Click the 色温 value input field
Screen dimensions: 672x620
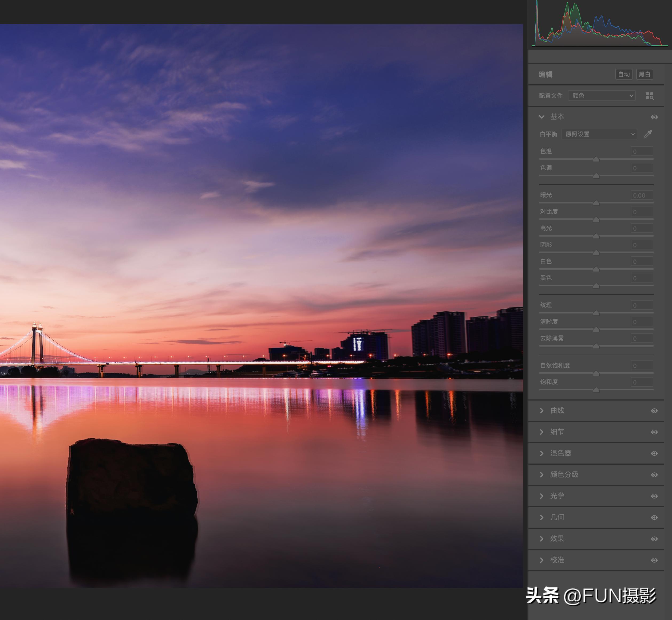point(642,152)
